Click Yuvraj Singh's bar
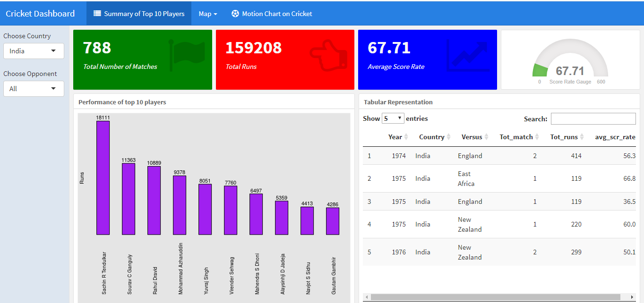Viewport: 644px width, 303px height. pyautogui.click(x=205, y=210)
